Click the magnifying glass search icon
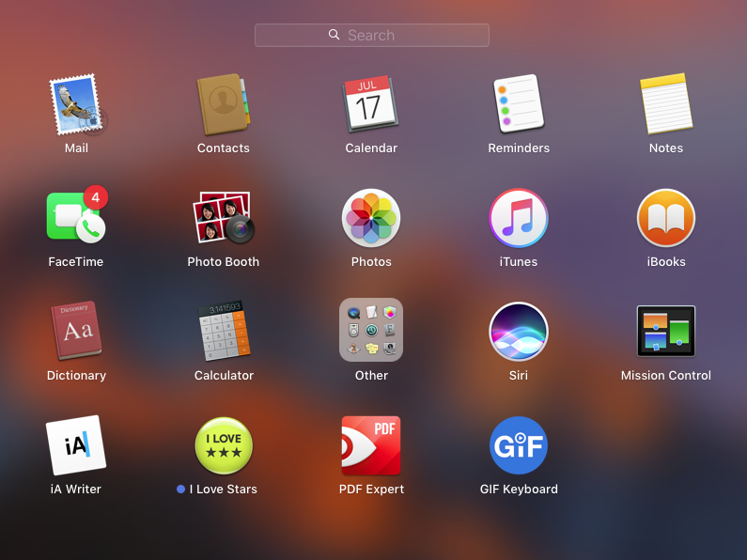747x560 pixels. tap(334, 35)
